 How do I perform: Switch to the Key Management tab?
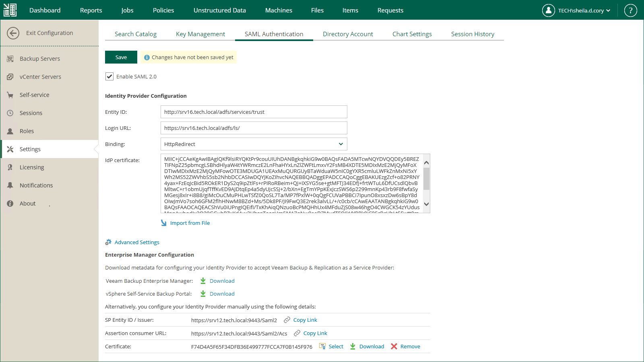coord(200,34)
